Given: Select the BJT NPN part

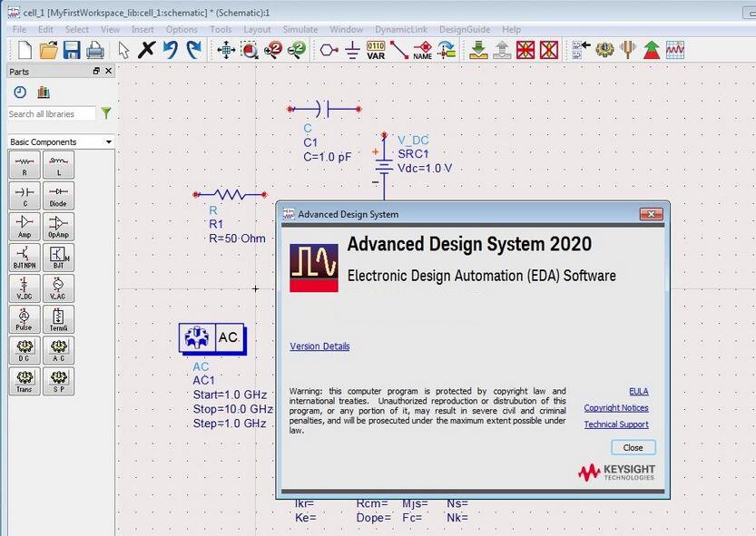Looking at the screenshot, I should [x=25, y=258].
